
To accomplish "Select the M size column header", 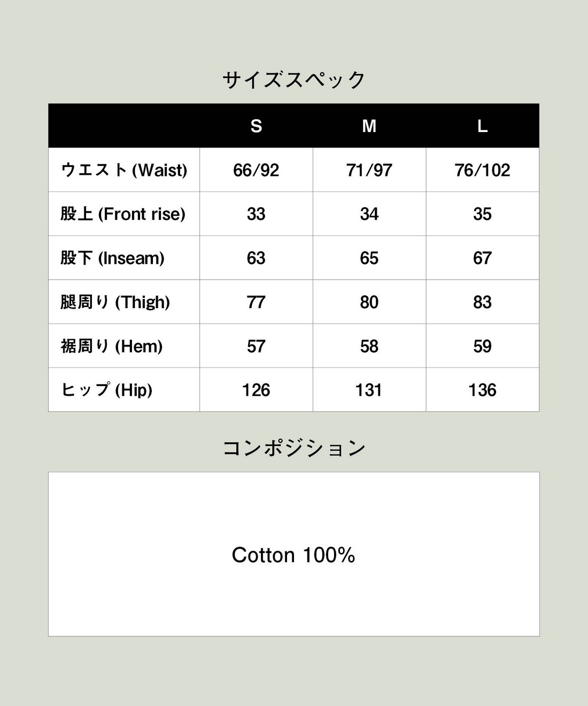I will (x=369, y=126).
